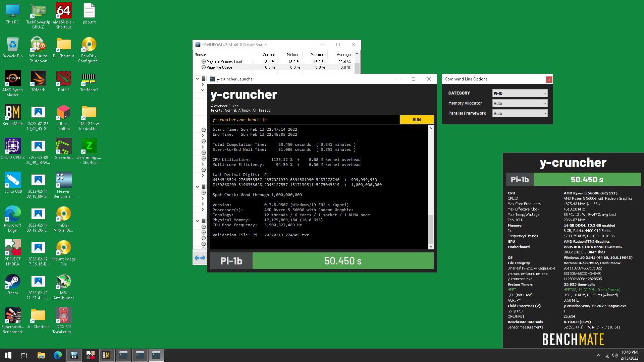The width and height of the screenshot is (644, 362).
Task: Open TestMem5 desktop shortcut
Action: [x=89, y=81]
